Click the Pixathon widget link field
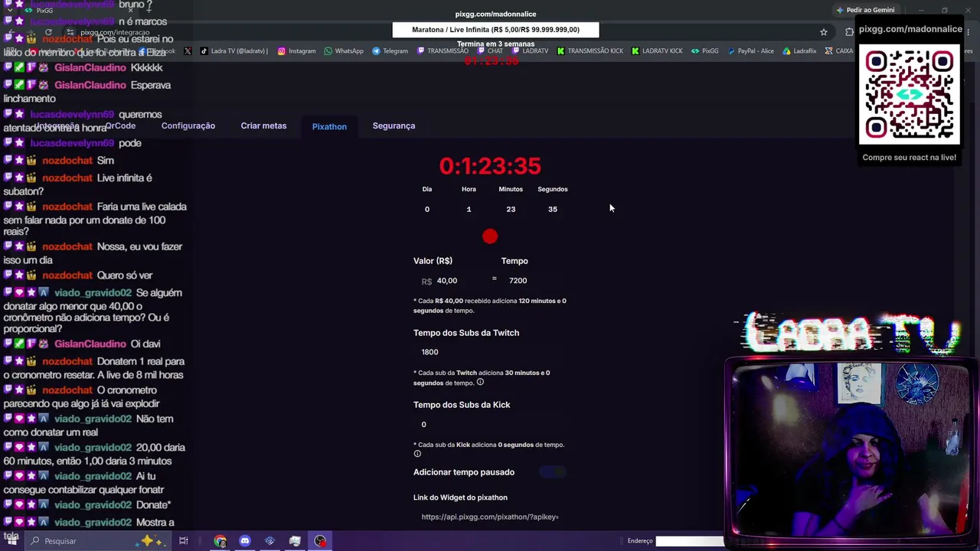This screenshot has width=980, height=551. (x=490, y=517)
